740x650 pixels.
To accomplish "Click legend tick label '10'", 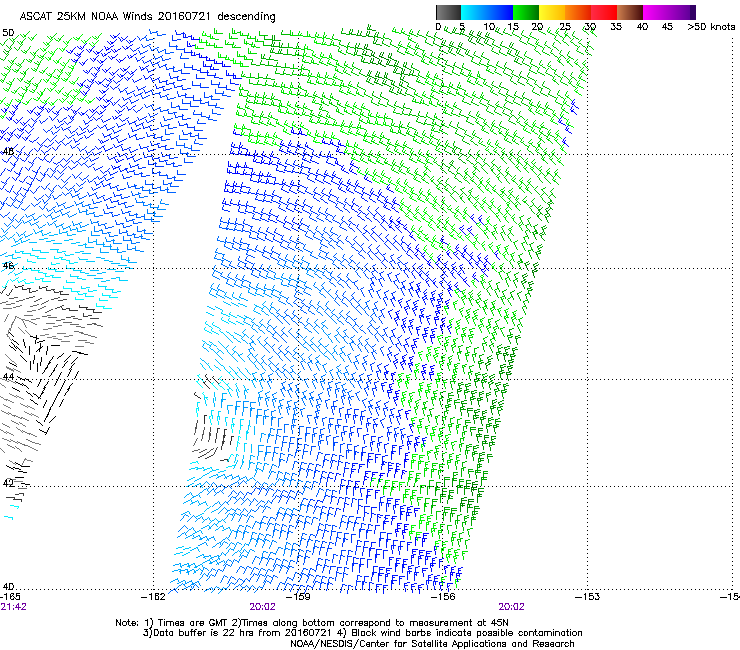I will click(x=489, y=27).
